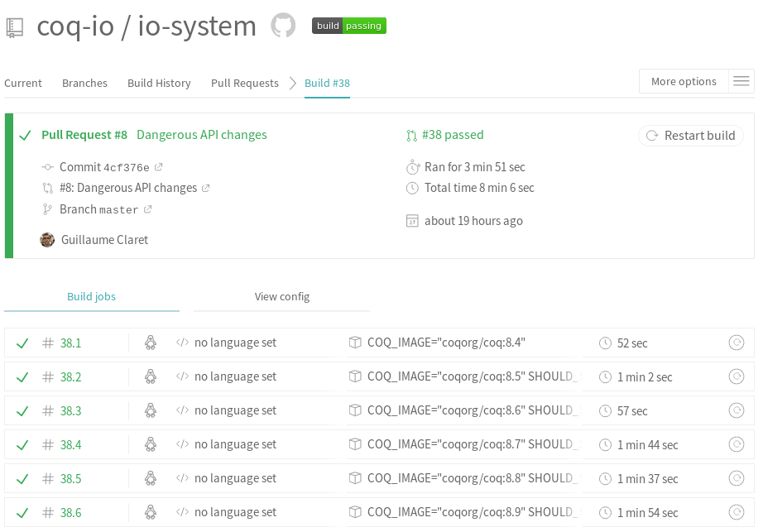Open the Pull Request #8 link
Screen dimensions: 763x532
point(84,135)
